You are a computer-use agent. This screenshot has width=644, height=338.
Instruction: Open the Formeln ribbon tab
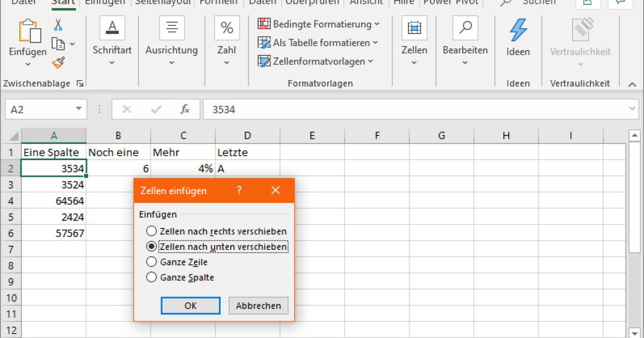coord(218,2)
